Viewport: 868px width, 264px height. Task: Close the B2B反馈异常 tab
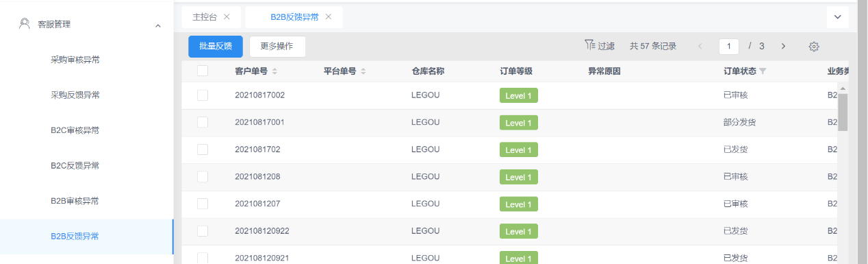(329, 16)
